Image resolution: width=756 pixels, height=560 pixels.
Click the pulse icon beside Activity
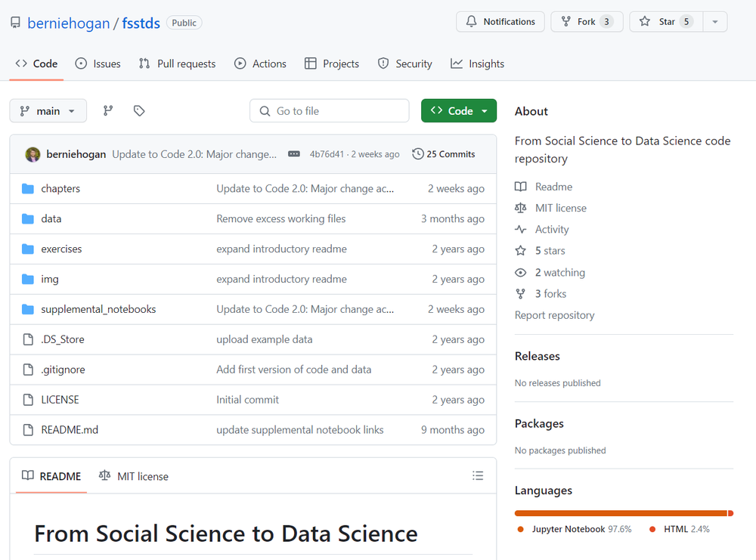pyautogui.click(x=520, y=230)
